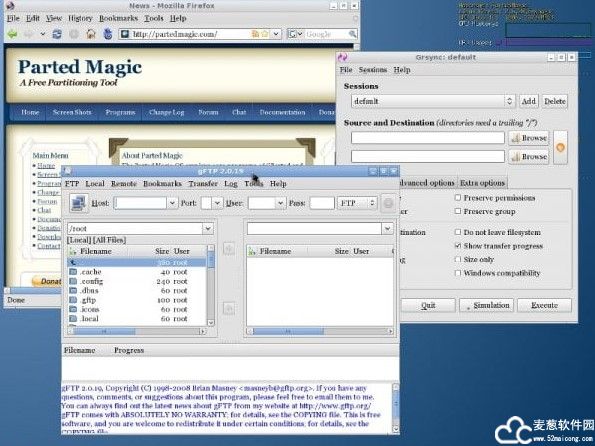Screen dimensions: 595x446
Task: Click parent directory entry in gFTP local list
Action: pos(137,262)
